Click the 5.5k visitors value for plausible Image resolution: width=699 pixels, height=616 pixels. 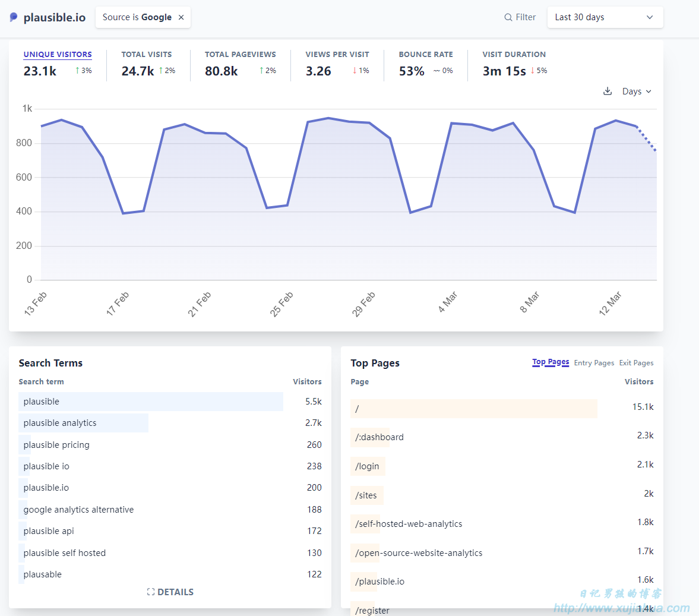click(x=314, y=402)
